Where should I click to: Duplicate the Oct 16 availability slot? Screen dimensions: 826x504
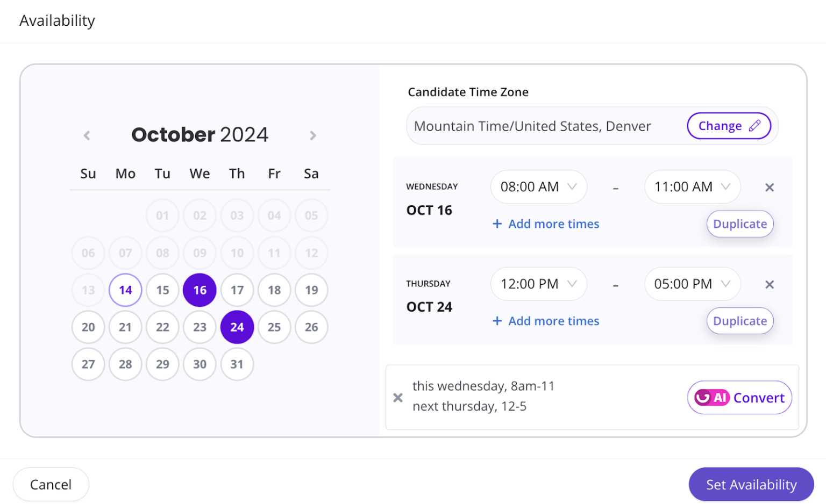739,224
